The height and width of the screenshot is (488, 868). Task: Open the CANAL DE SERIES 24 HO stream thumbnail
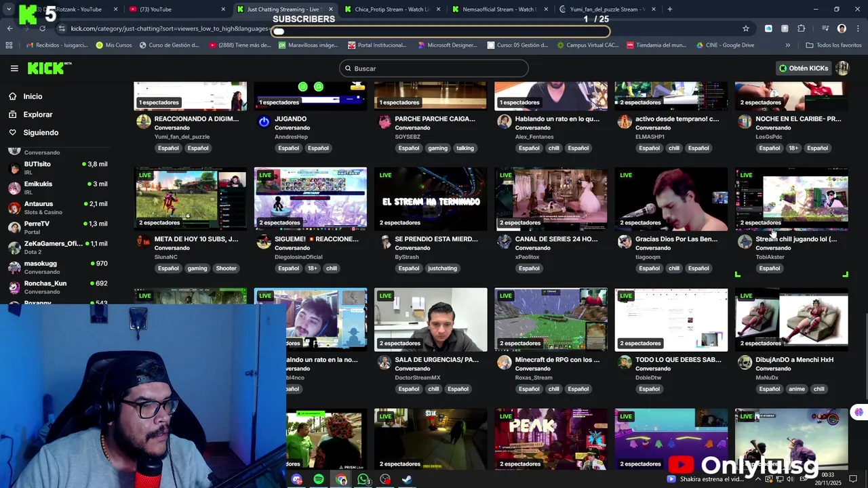[x=551, y=199]
